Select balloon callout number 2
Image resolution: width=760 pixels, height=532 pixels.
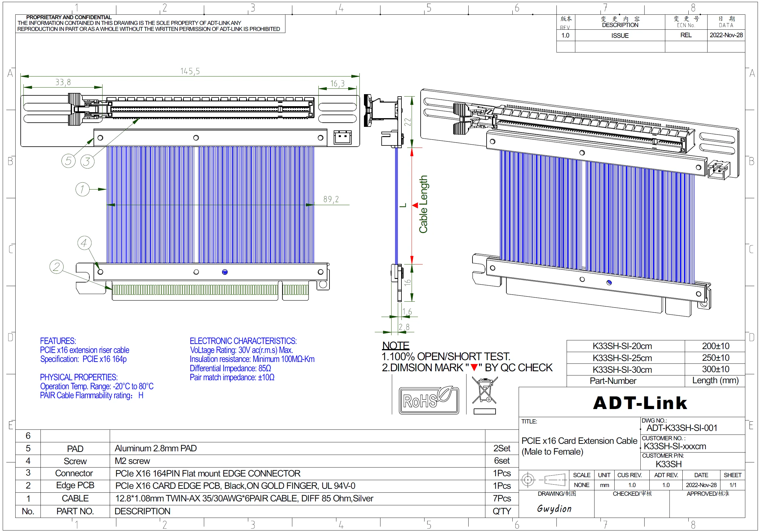click(57, 267)
